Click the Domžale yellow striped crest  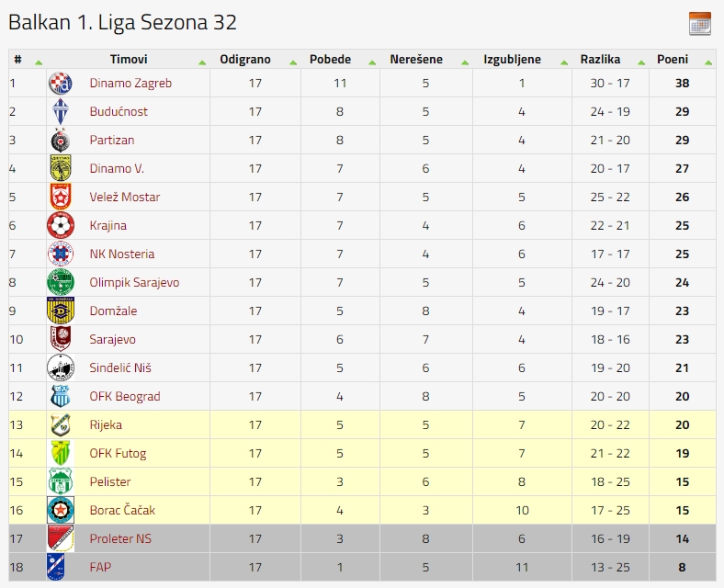click(x=61, y=311)
